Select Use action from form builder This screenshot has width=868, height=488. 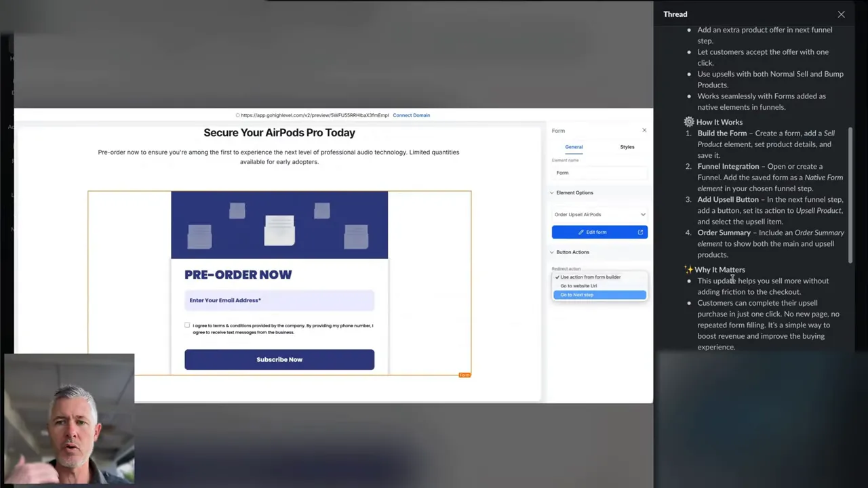(599, 277)
